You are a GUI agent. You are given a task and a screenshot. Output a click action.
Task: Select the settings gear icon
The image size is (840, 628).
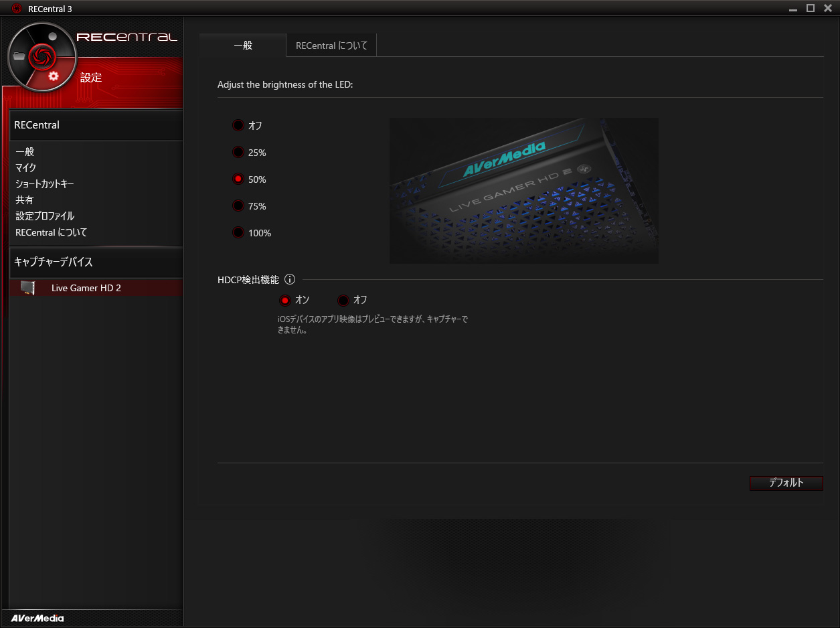pos(54,76)
